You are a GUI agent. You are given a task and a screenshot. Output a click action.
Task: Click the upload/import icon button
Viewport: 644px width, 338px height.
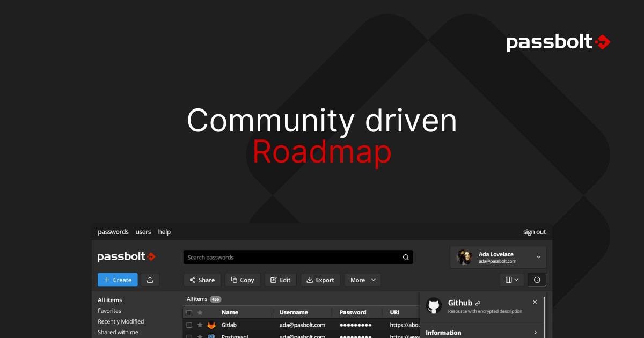click(150, 280)
